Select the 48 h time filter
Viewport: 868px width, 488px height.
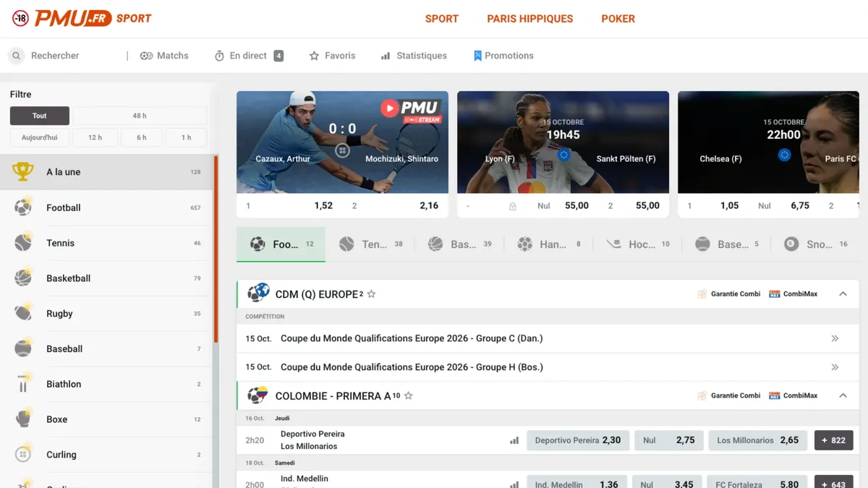click(x=140, y=116)
